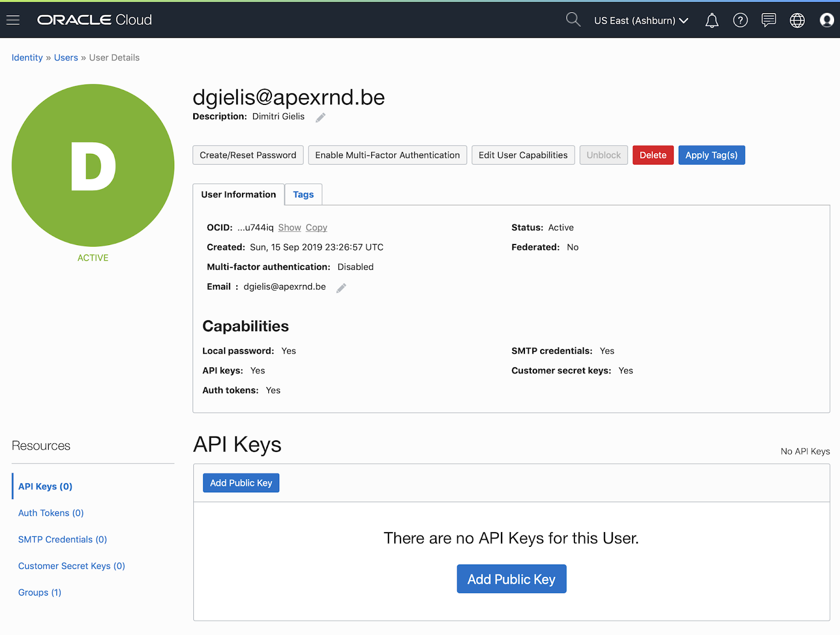840x635 pixels.
Task: Edit the description using the pencil icon
Action: pos(320,118)
